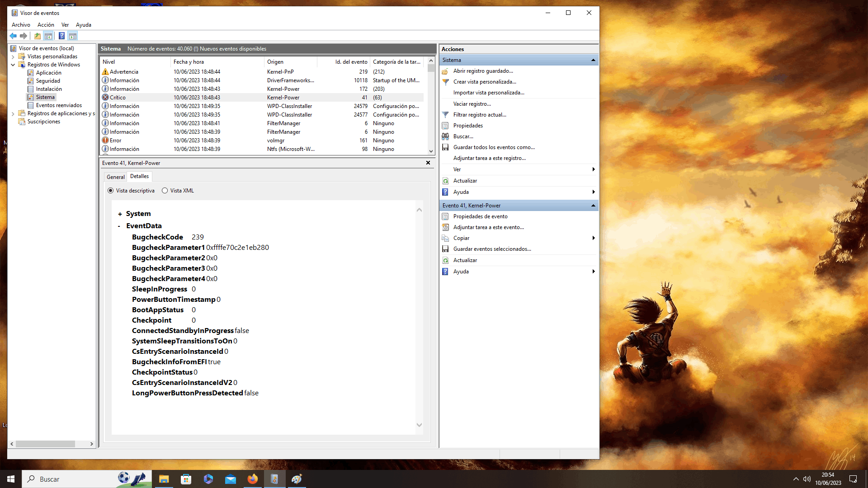Expand Registros de aplicaciones y servicios node
868x488 pixels.
pos(13,114)
